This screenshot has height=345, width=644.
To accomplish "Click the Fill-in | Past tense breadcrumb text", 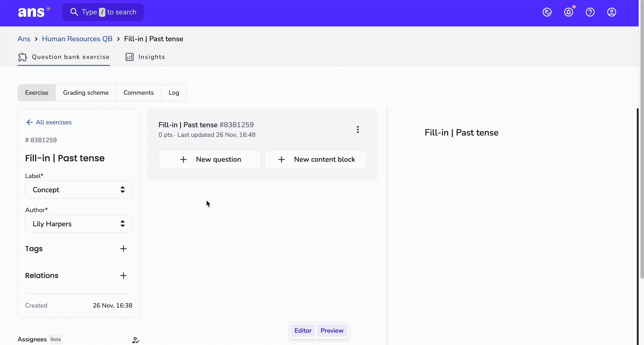I will (x=154, y=39).
